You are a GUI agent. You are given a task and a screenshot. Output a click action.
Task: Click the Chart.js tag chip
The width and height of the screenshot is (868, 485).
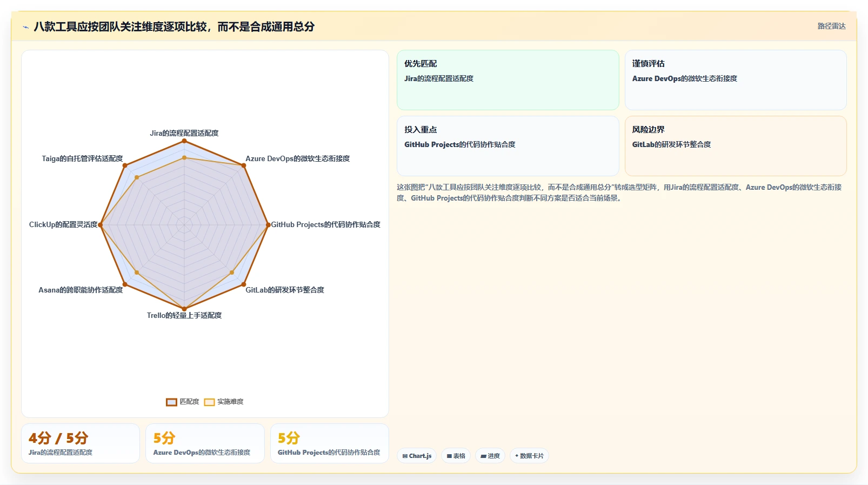tap(417, 456)
